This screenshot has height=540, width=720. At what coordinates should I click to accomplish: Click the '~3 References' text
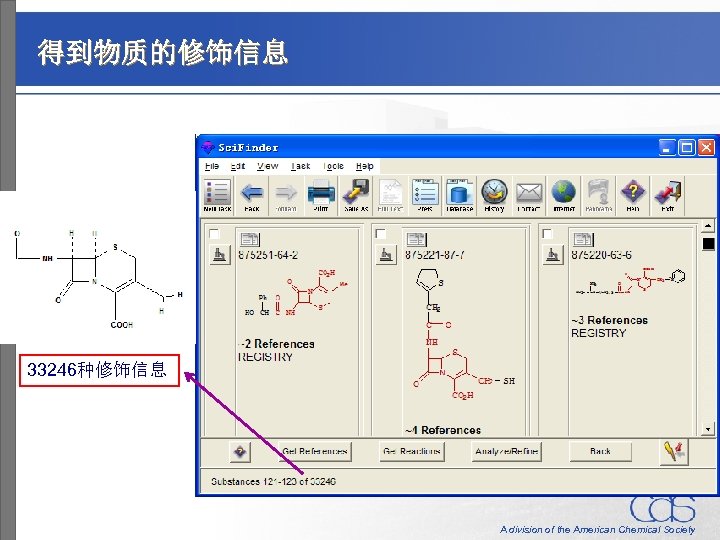[609, 320]
